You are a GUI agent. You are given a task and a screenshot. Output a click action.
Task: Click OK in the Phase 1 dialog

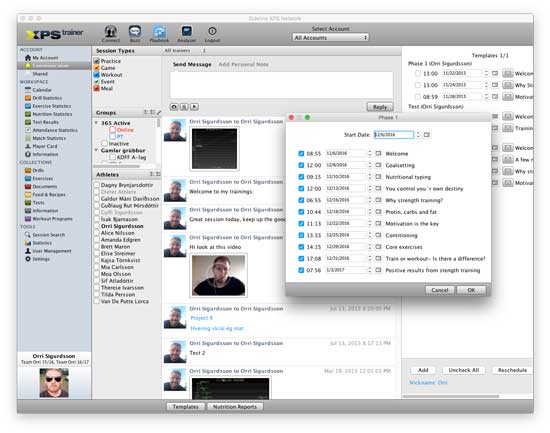(471, 290)
